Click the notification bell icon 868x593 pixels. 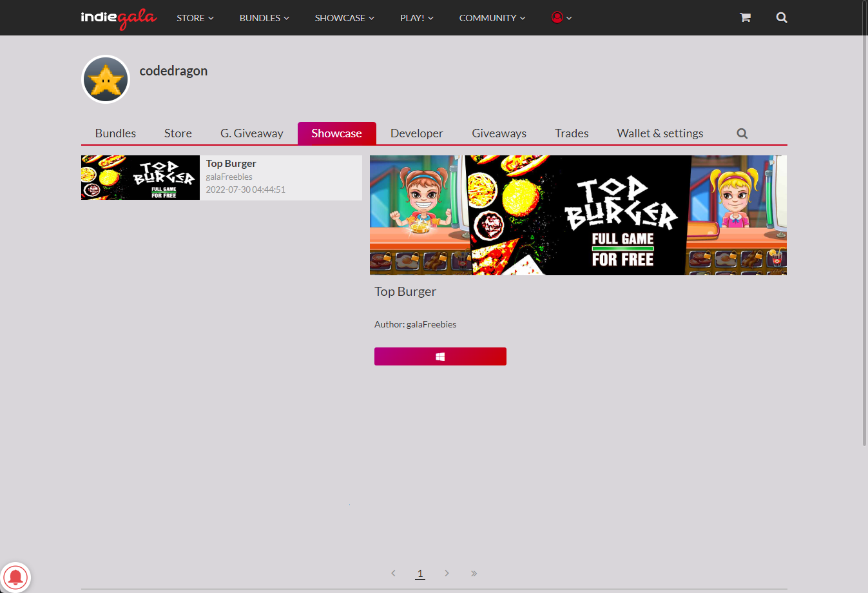15,577
